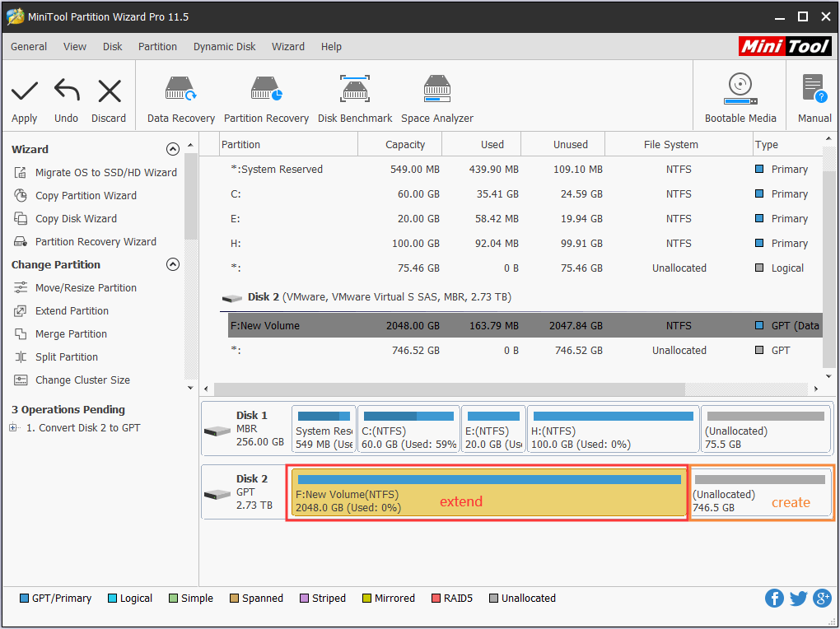840x629 pixels.
Task: Open MiniTool Twitter page icon
Action: tap(798, 598)
